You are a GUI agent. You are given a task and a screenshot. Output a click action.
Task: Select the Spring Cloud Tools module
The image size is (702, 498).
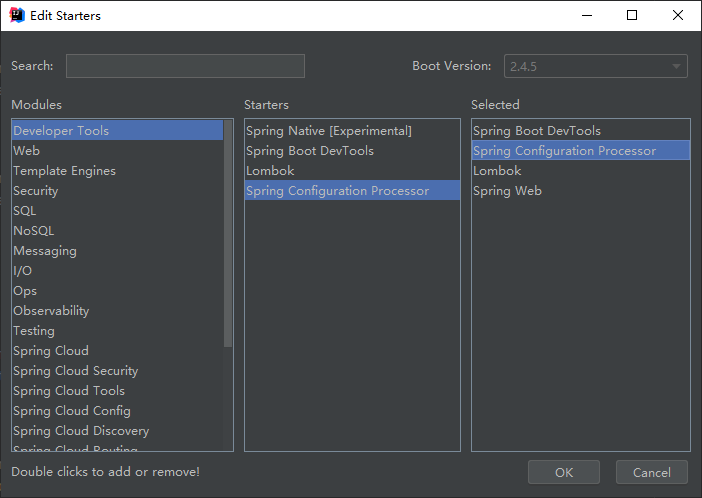point(117,391)
